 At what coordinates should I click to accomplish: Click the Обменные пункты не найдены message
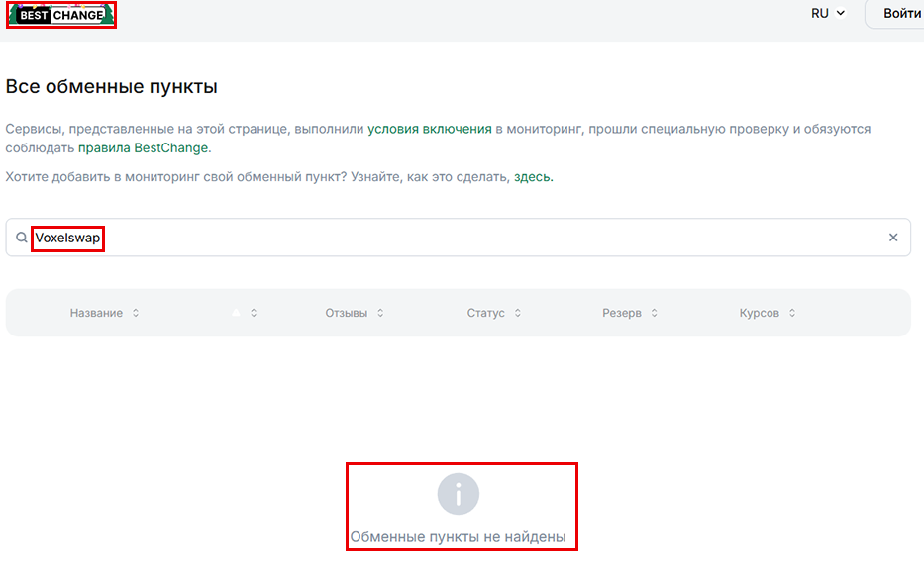tap(458, 537)
